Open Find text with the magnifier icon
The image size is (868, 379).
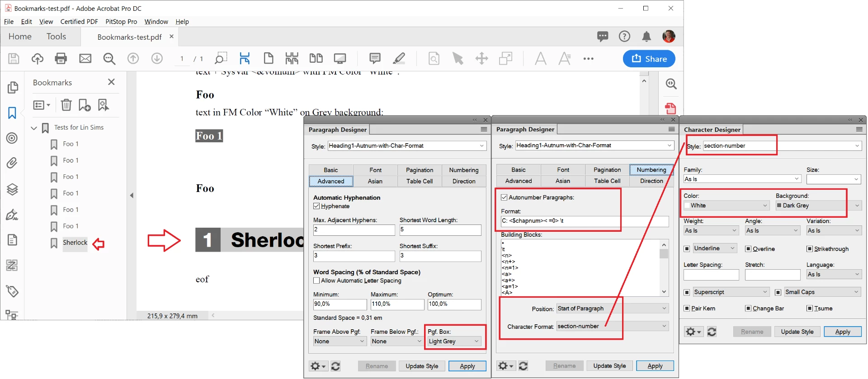[109, 59]
